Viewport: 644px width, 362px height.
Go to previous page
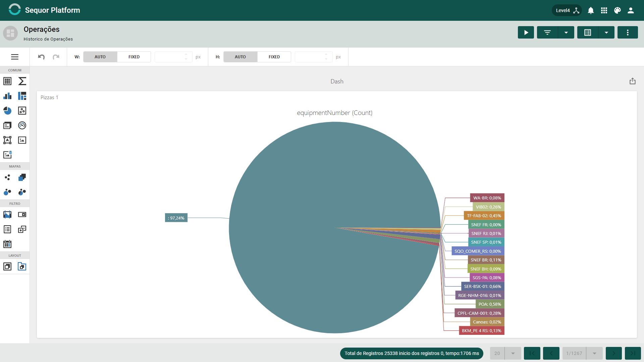pyautogui.click(x=551, y=353)
